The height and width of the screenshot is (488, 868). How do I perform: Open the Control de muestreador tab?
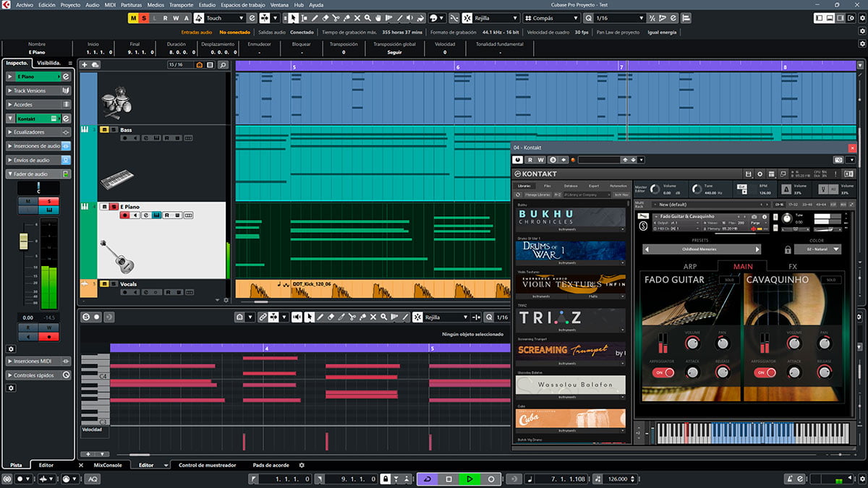[207, 465]
